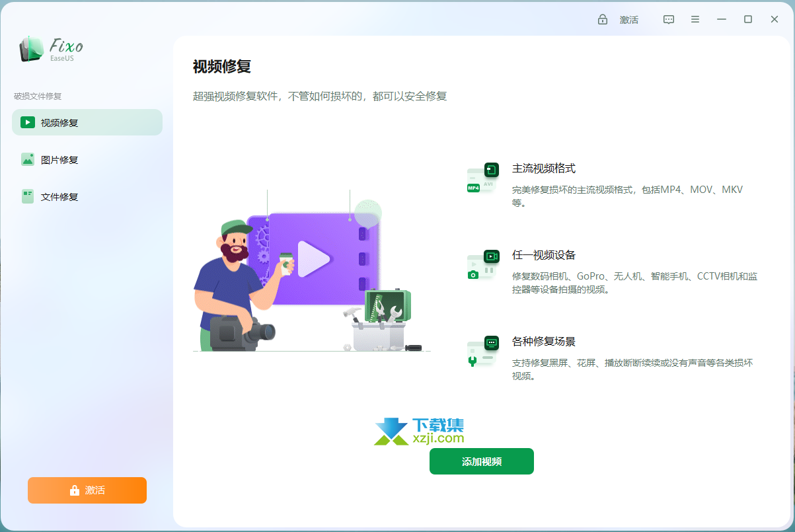Click the 任一视频设备 camera icon
The width and height of the screenshot is (795, 532).
click(482, 264)
